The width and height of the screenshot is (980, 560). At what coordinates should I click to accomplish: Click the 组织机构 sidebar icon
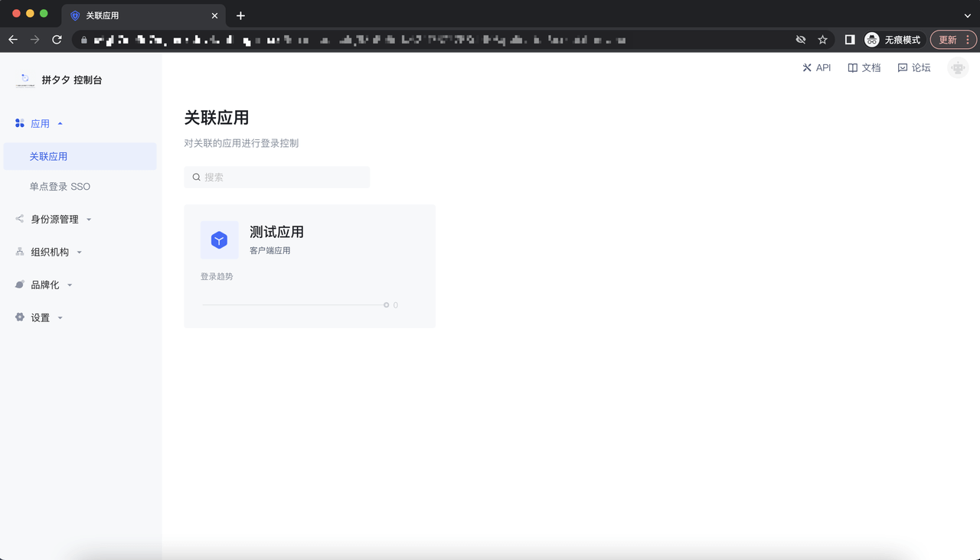(x=18, y=251)
